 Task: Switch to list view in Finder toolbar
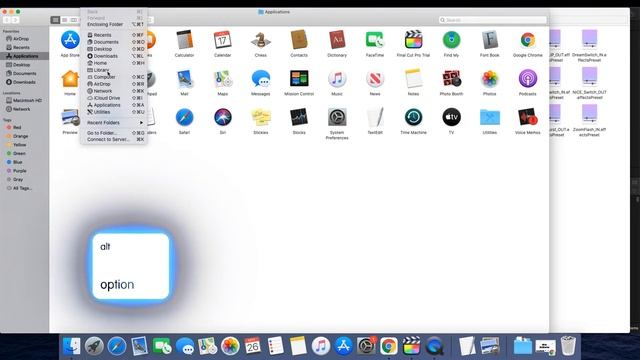(x=64, y=20)
